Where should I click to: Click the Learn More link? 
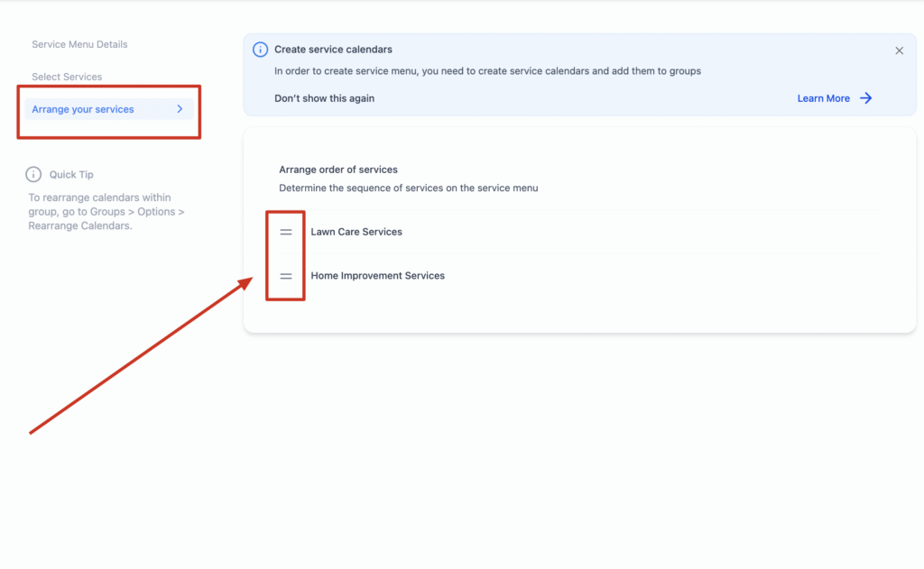point(823,98)
